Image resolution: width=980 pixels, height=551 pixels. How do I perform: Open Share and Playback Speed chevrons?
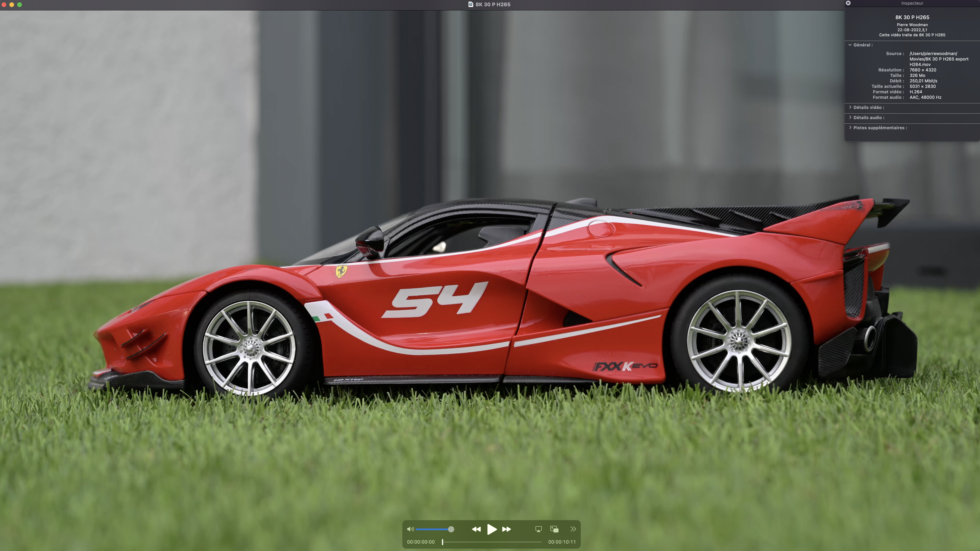point(573,529)
